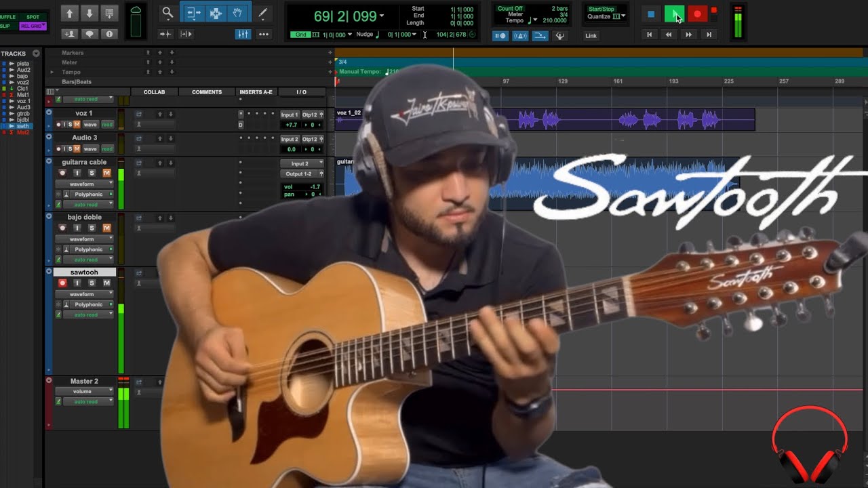Viewport: 868px width, 488px height.
Task: Click the Tab to Transients icon
Action: (x=165, y=34)
